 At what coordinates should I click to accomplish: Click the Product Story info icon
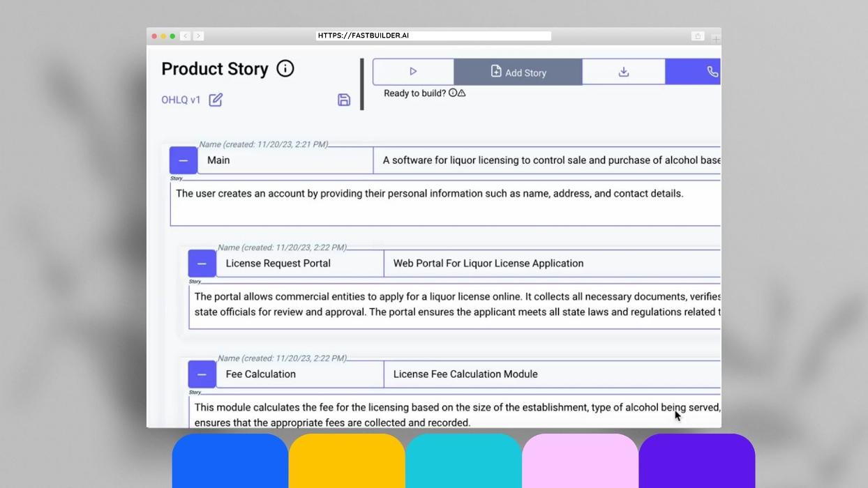tap(285, 68)
